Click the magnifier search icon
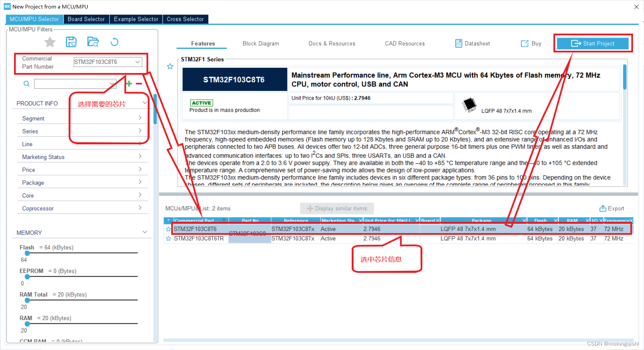Screen dimensions: 644x350 coord(26,84)
